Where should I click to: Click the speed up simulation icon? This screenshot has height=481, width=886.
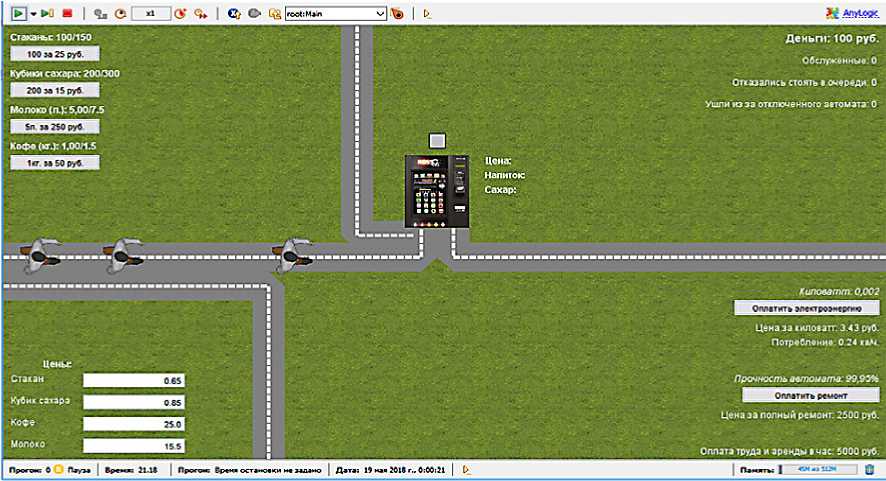point(180,14)
